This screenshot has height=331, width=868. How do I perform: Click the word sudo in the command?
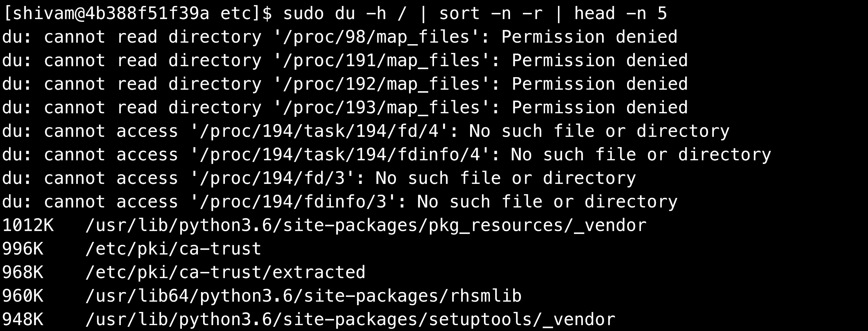303,14
